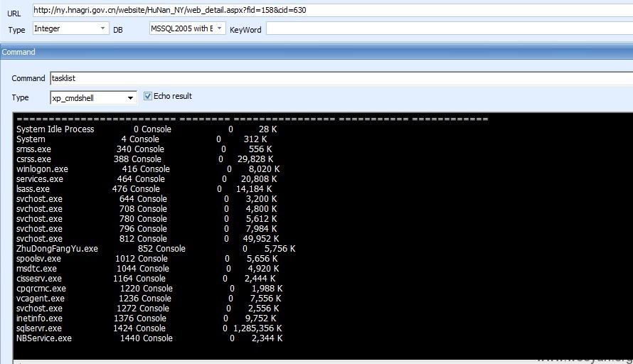Viewport: 633px width, 364px height.
Task: Select the services.exe process row
Action: 147,178
